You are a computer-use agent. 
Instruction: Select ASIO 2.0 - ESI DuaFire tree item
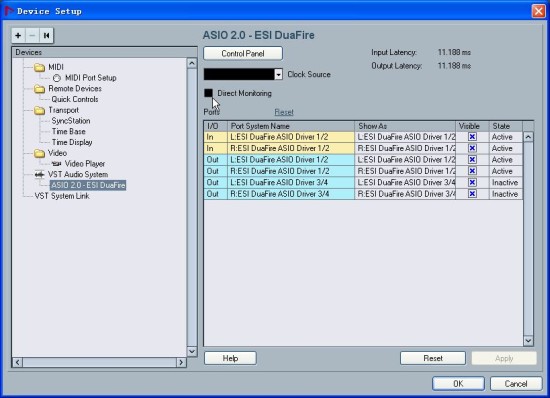pos(88,185)
